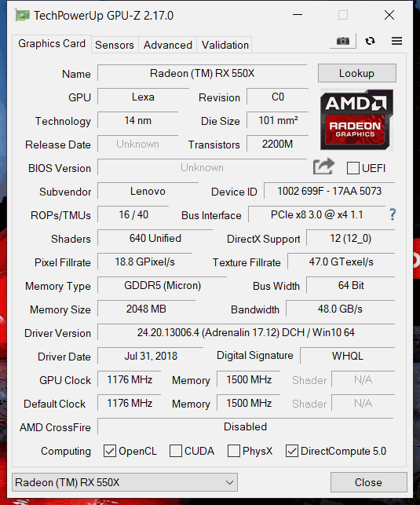Click the AMD CrossFire Disabled field
The height and width of the screenshot is (505, 420).
click(246, 426)
